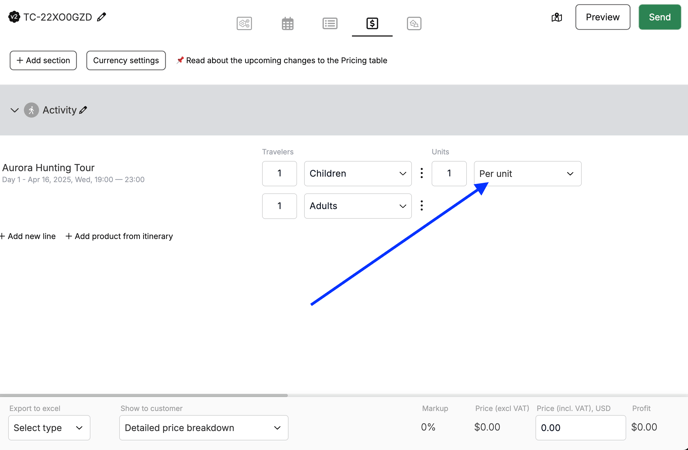Click the Price incl. VAT input field
The height and width of the screenshot is (450, 688).
click(580, 427)
